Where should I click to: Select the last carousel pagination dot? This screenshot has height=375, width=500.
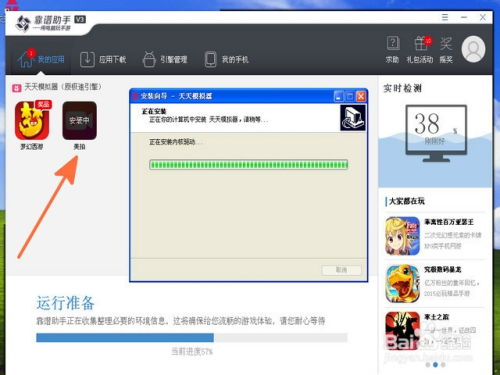(x=443, y=365)
